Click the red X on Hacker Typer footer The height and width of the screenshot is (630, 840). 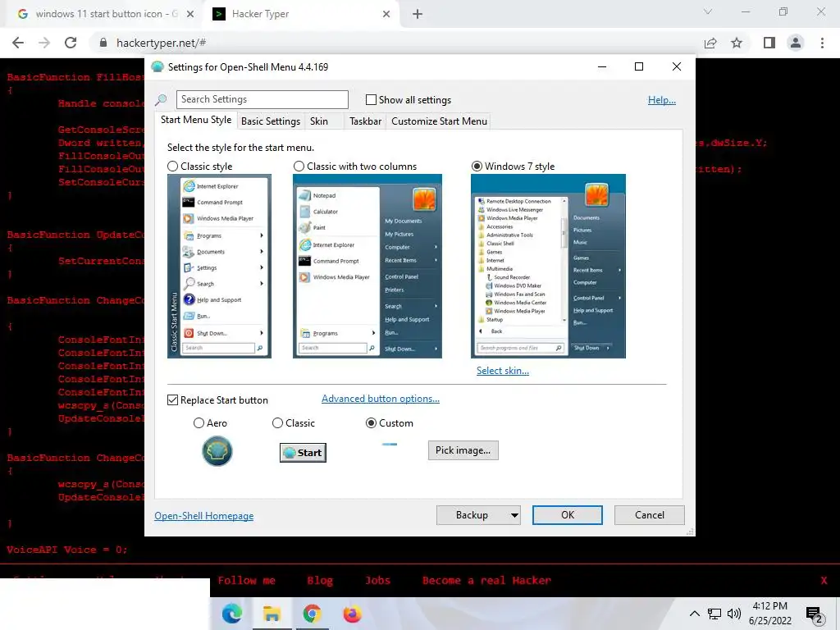coord(824,580)
